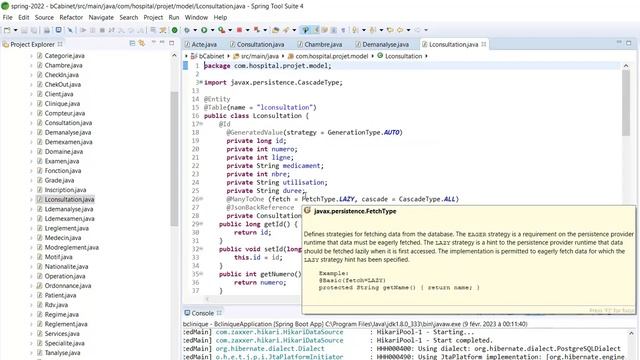Switch to Chambre.java editor tab
The image size is (640, 360).
pos(320,44)
